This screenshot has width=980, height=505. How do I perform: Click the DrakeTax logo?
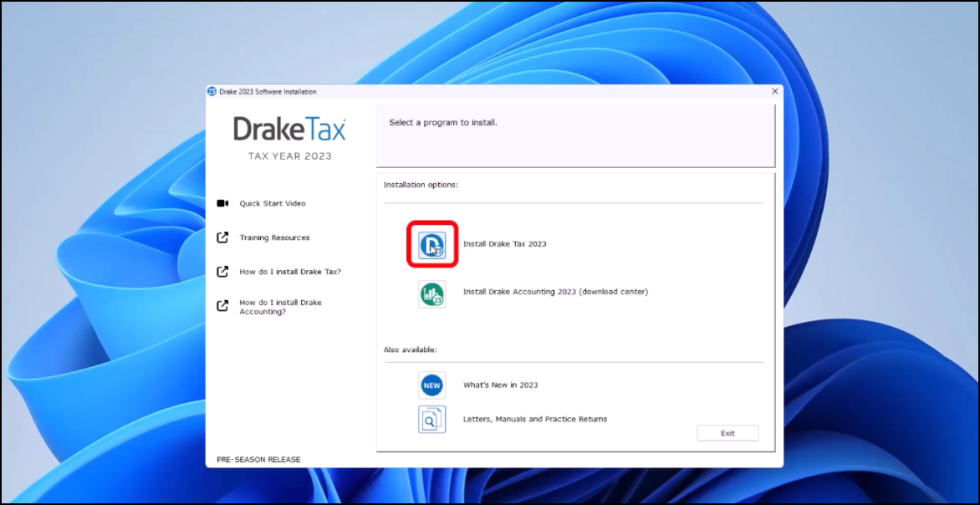[x=289, y=129]
